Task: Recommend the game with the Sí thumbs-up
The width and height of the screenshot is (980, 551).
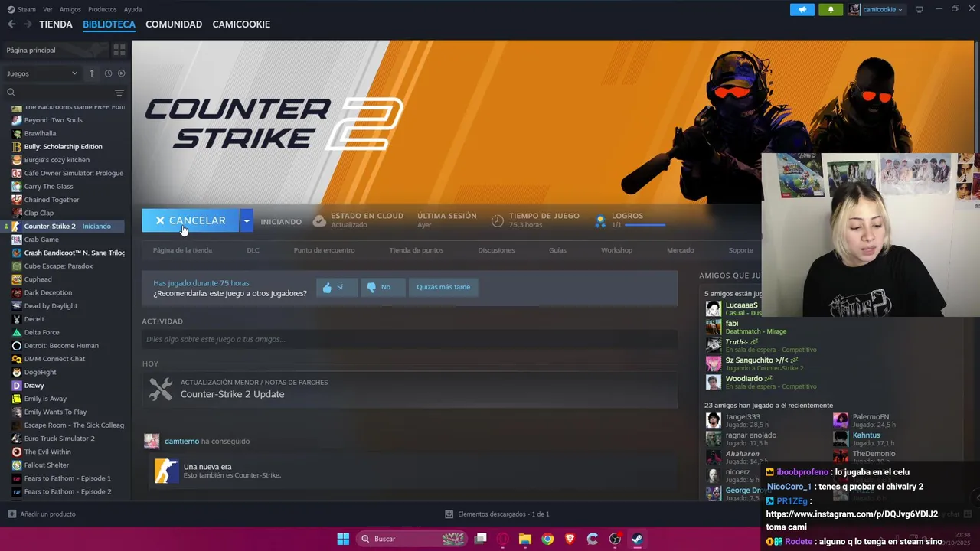Action: (x=336, y=287)
